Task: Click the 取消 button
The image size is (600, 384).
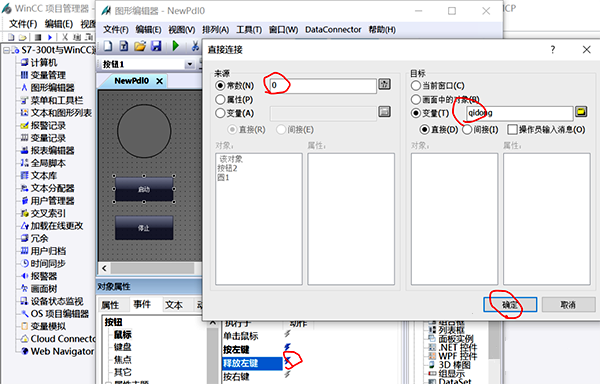Action: (568, 305)
